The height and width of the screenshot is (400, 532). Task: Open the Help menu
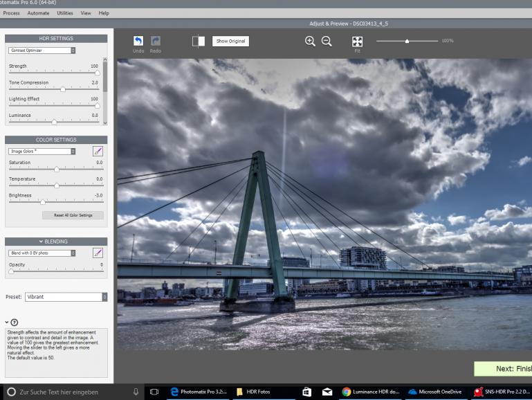[x=104, y=13]
